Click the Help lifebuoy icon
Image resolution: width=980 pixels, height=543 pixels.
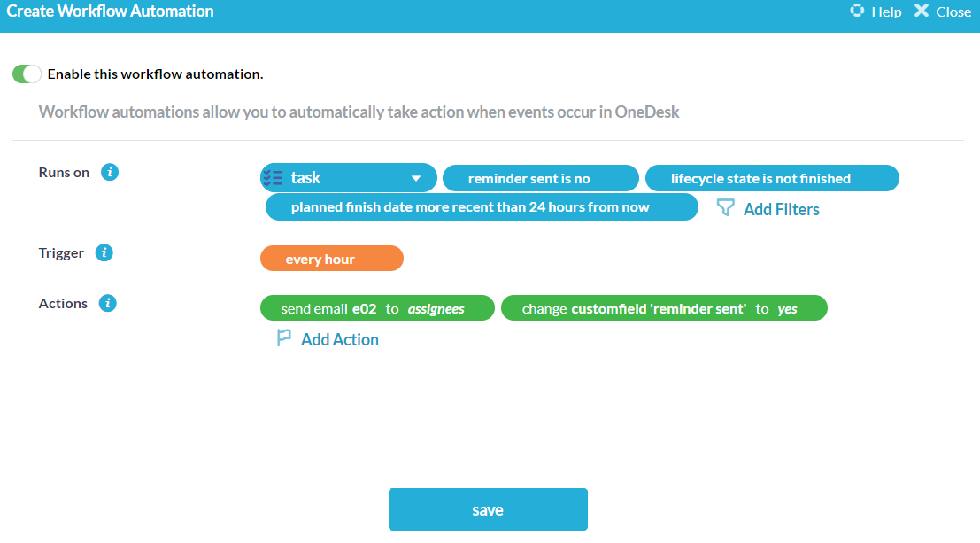click(x=856, y=11)
